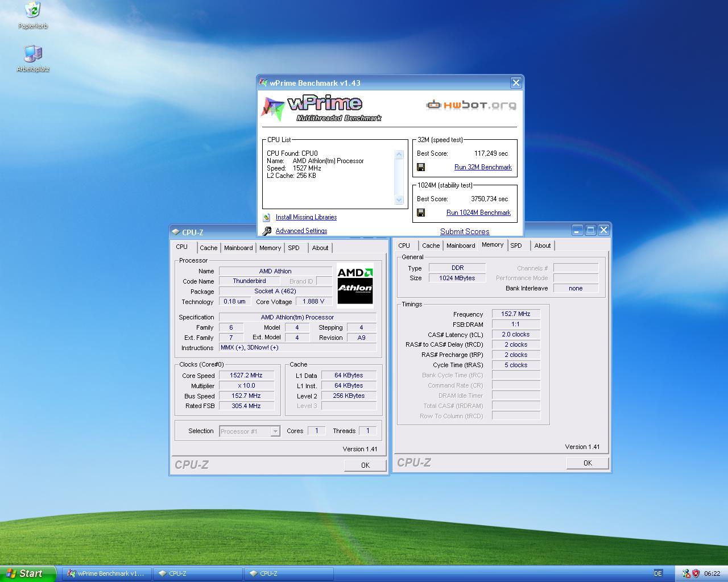Expand the Processor #1 selection dropdown
Image resolution: width=728 pixels, height=582 pixels.
(x=275, y=431)
